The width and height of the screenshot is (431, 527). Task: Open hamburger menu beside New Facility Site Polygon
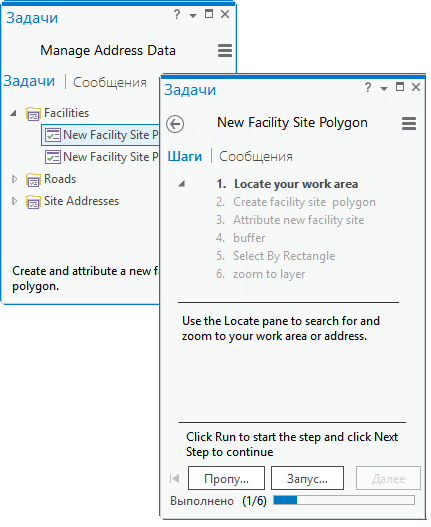[x=409, y=124]
